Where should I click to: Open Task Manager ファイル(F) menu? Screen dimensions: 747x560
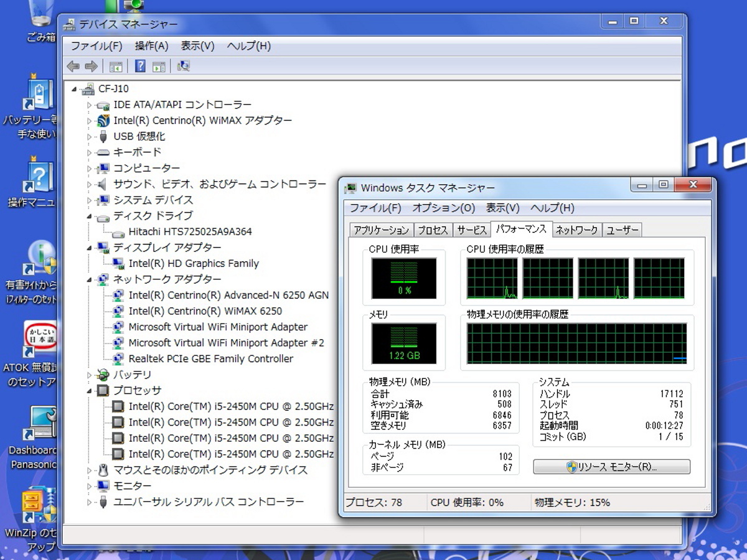[375, 208]
